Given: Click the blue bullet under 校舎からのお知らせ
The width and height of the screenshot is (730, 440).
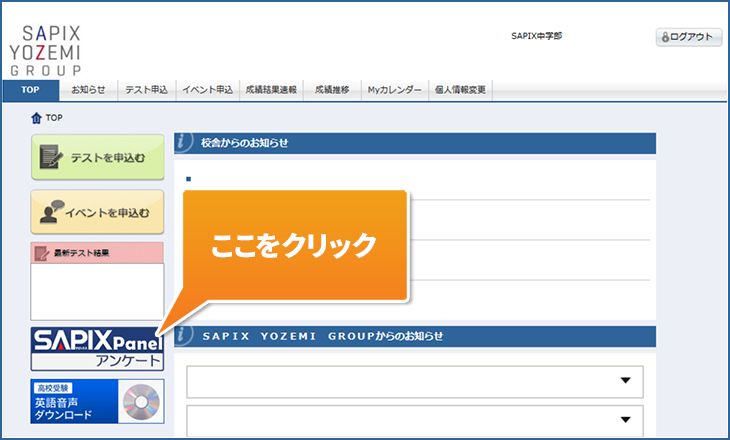Looking at the screenshot, I should (x=189, y=179).
